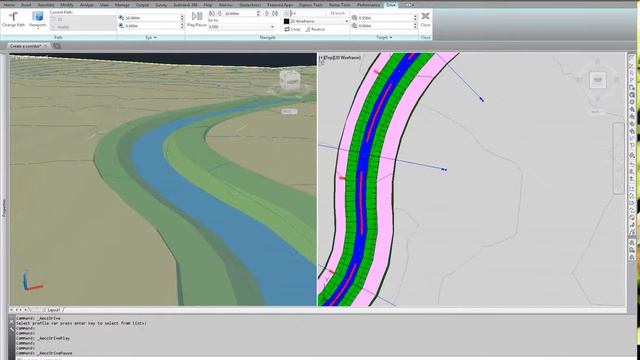Expand the Eye panel
The height and width of the screenshot is (360, 640).
tap(151, 38)
